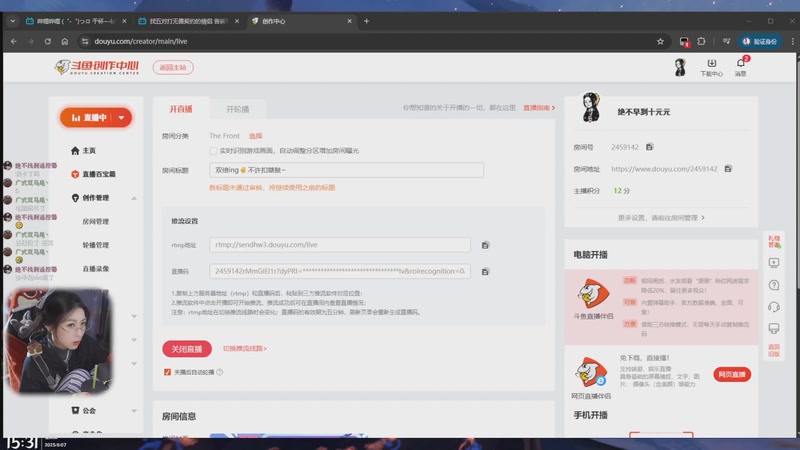Image resolution: width=800 pixels, height=450 pixels.
Task: Copy the rtmp address with the copy icon
Action: pyautogui.click(x=485, y=245)
